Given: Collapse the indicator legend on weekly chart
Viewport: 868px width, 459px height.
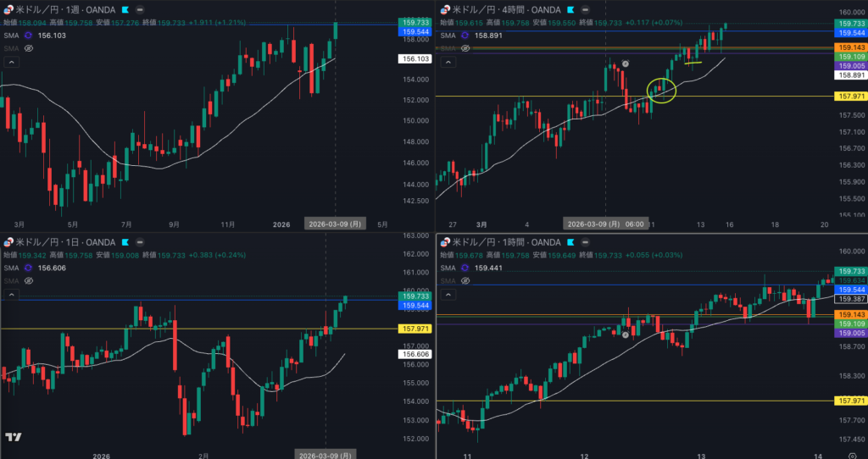Looking at the screenshot, I should coord(11,62).
